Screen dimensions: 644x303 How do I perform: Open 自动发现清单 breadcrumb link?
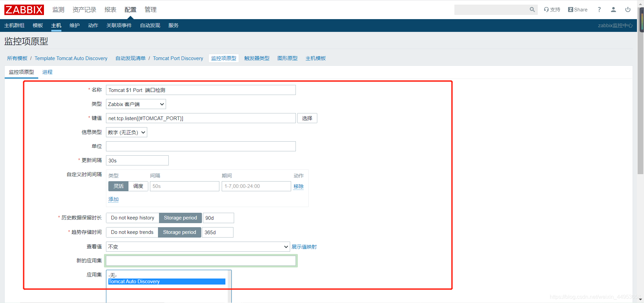pyautogui.click(x=130, y=58)
